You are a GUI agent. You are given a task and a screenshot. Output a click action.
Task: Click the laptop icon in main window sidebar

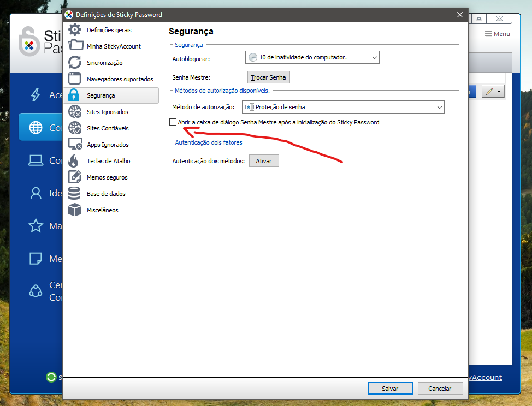pyautogui.click(x=36, y=160)
